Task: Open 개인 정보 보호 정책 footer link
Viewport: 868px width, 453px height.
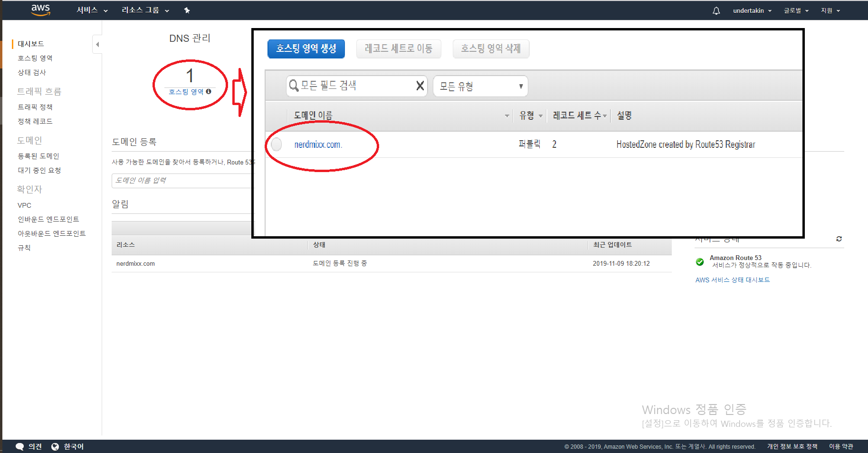Action: pos(792,446)
